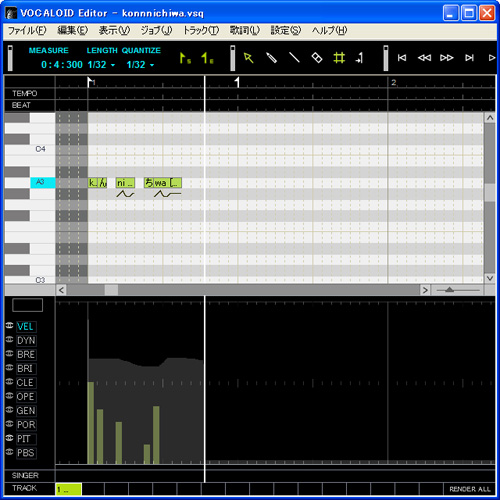Viewport: 500px width, 500px height.
Task: Click the A3 piano key
Action: (x=43, y=182)
